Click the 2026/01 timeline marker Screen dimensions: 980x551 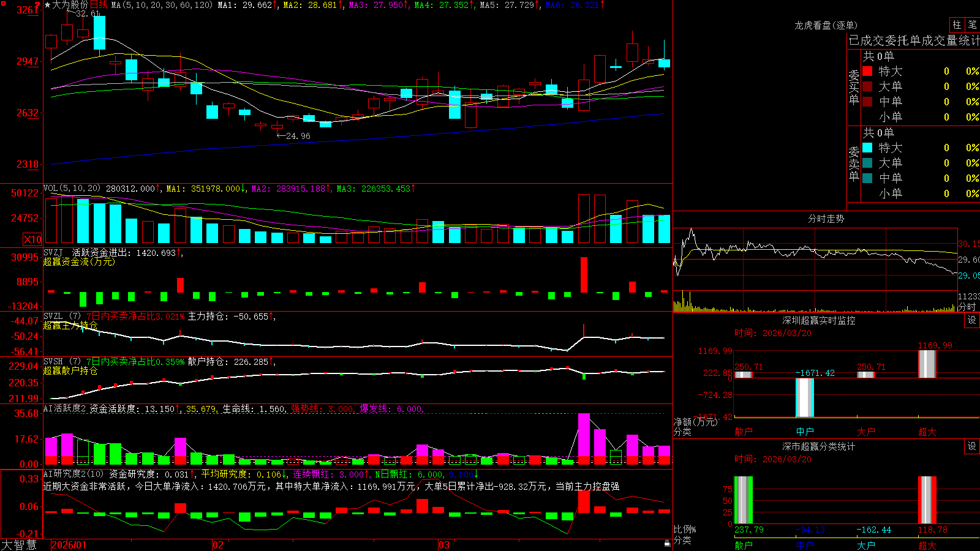tap(69, 545)
